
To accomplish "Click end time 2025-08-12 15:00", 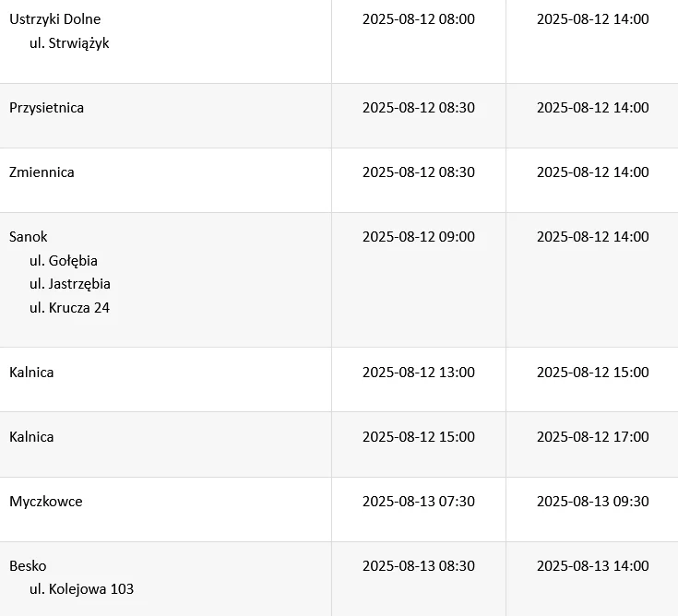I will point(592,373).
